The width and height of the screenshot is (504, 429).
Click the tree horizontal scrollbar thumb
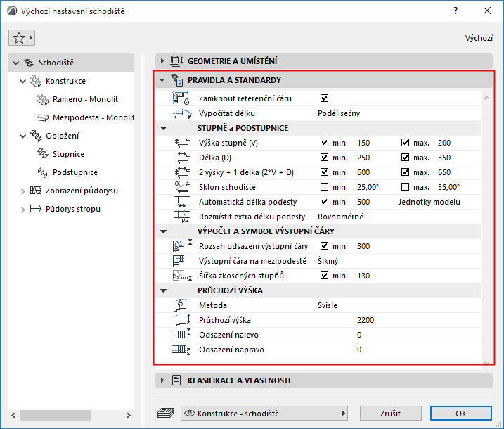click(55, 415)
